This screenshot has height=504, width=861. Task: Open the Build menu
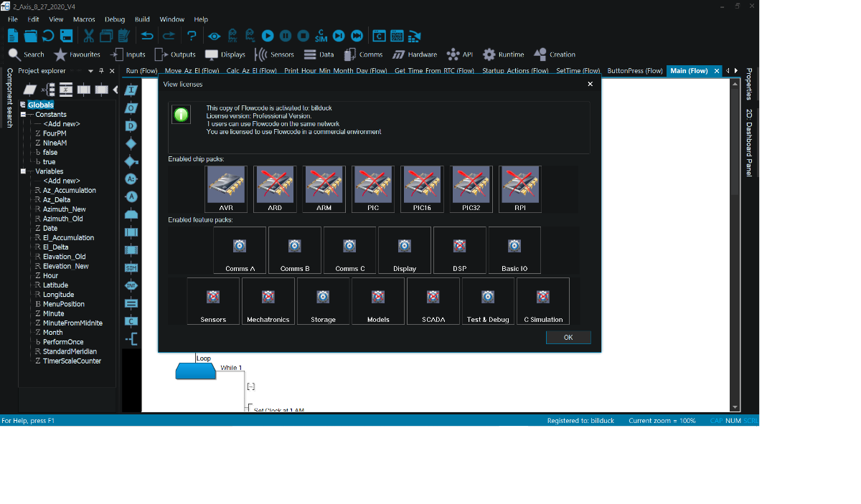click(142, 19)
